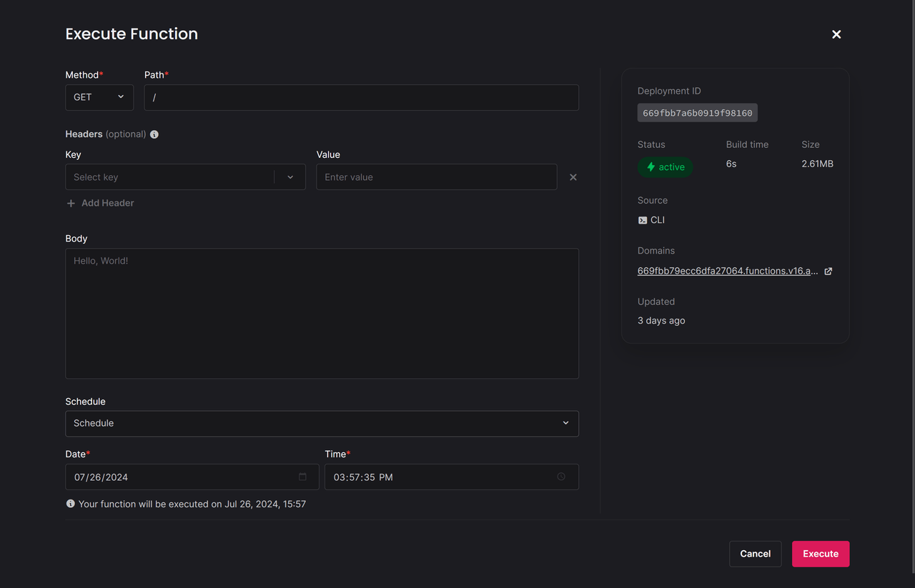This screenshot has height=588, width=915.
Task: Open the Method GET dropdown
Action: [x=99, y=97]
